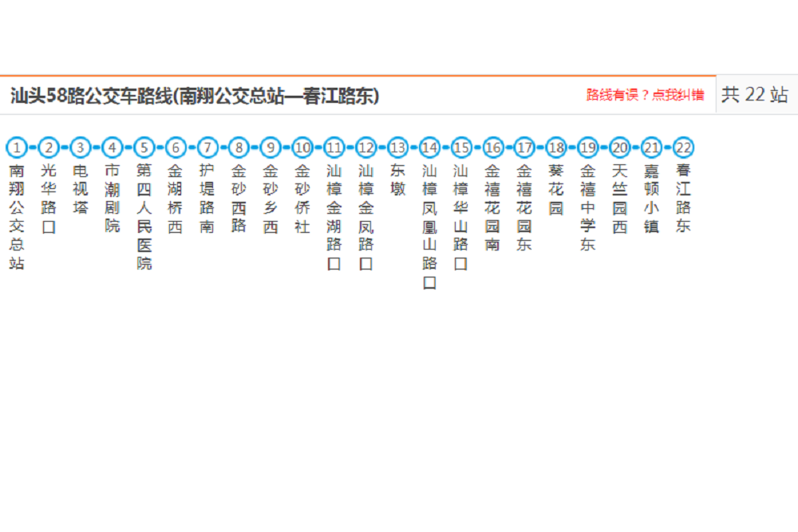Screen dimensions: 798x532
Task: Click stop number 4 circle icon
Action: tap(112, 148)
